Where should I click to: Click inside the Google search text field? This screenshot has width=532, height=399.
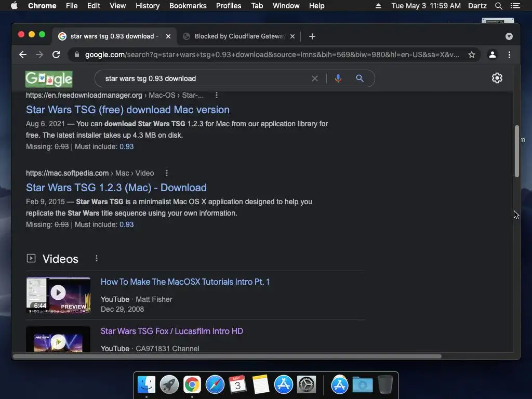204,78
